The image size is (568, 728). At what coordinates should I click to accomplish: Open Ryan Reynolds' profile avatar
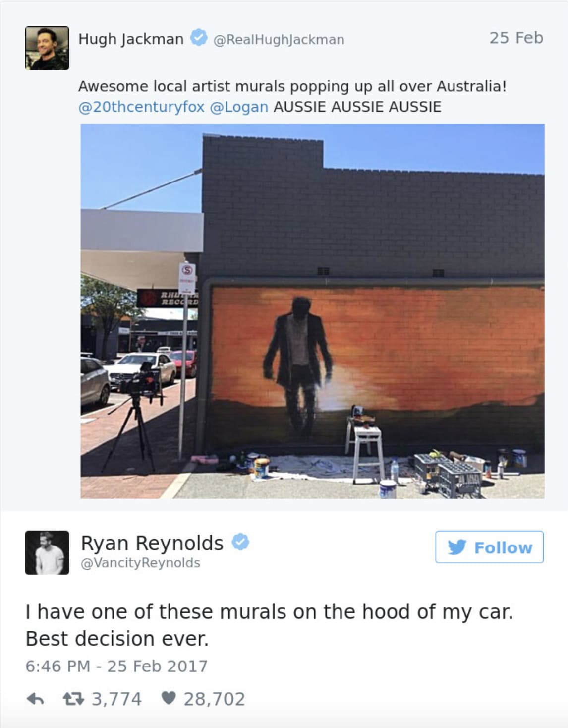[x=47, y=552]
